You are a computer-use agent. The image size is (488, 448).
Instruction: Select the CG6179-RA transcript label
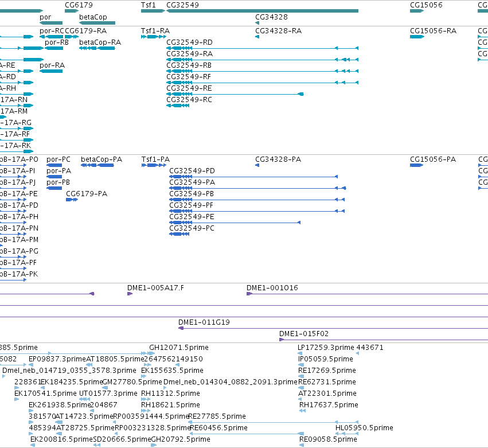click(x=85, y=31)
